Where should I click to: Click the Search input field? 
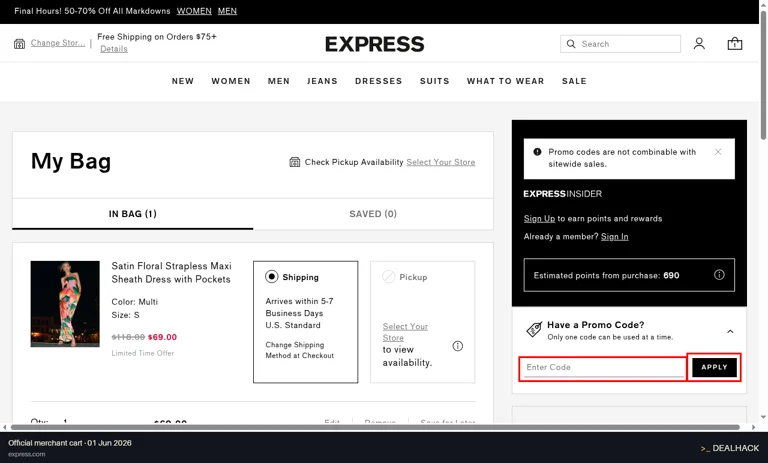coord(620,44)
